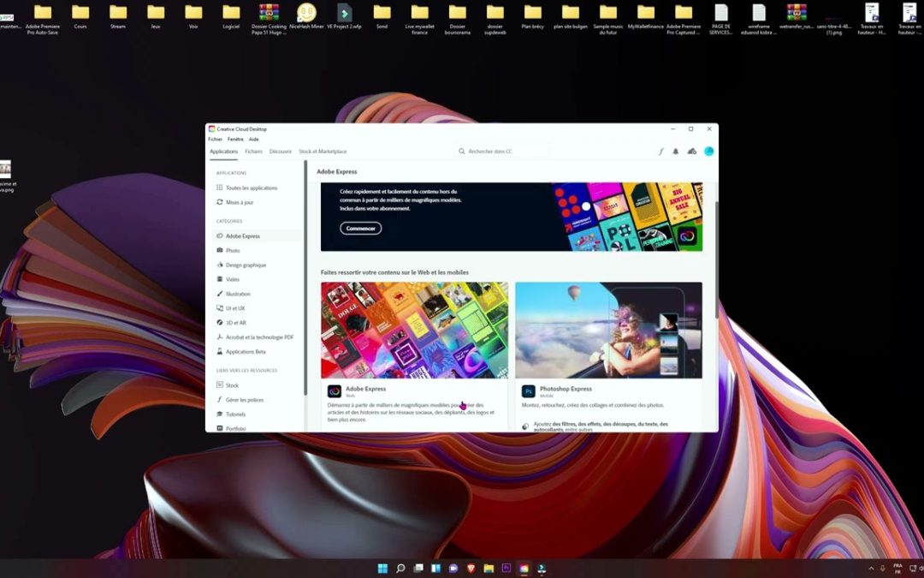Show hidden system tray icons
Image resolution: width=924 pixels, height=578 pixels.
871,569
